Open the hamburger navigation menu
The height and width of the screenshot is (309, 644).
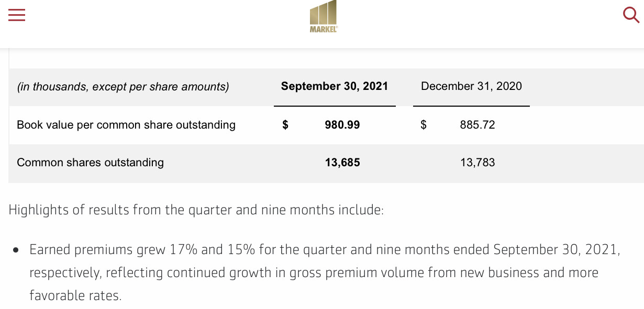17,16
